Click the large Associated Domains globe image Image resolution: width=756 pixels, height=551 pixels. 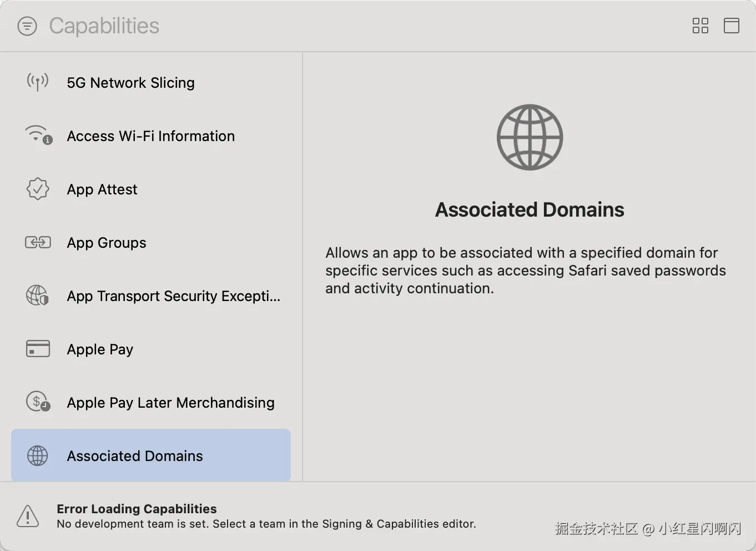point(530,137)
